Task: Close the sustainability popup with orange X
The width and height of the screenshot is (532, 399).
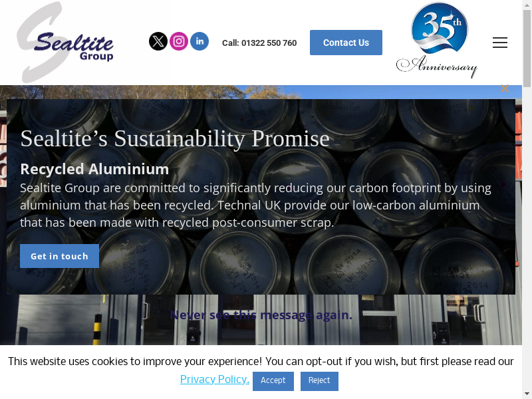Action: tap(505, 88)
